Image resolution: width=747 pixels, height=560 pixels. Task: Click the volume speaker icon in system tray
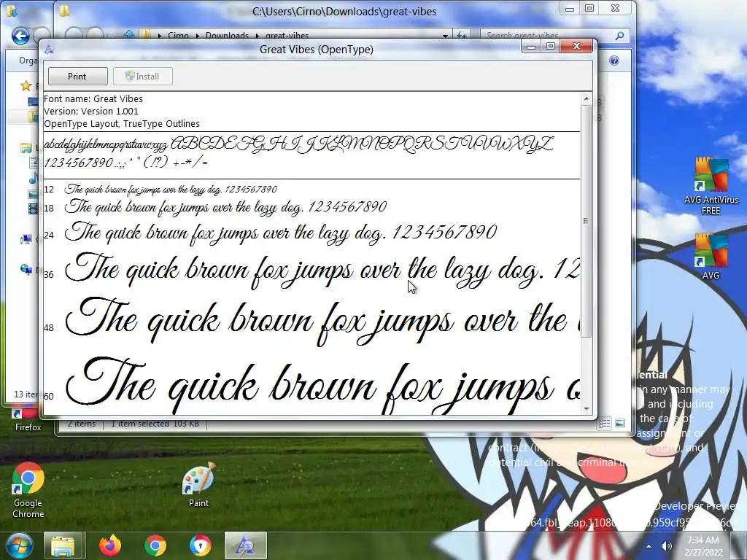[667, 546]
